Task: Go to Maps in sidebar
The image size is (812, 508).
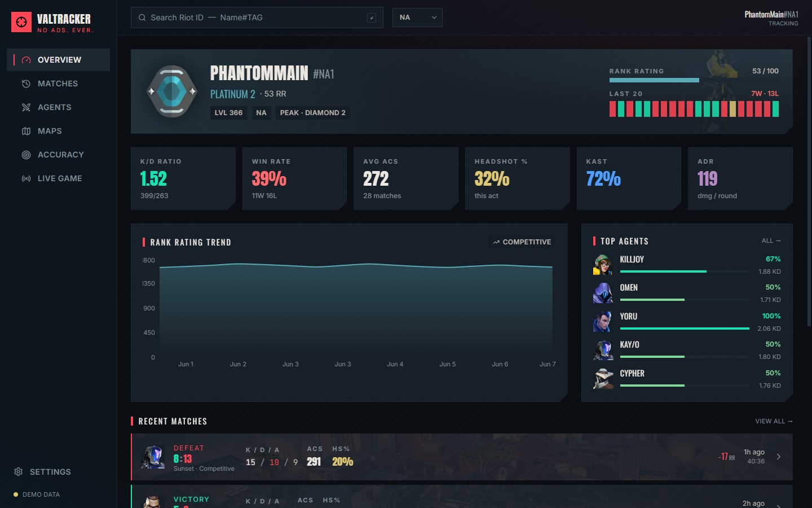Action: 58,131
